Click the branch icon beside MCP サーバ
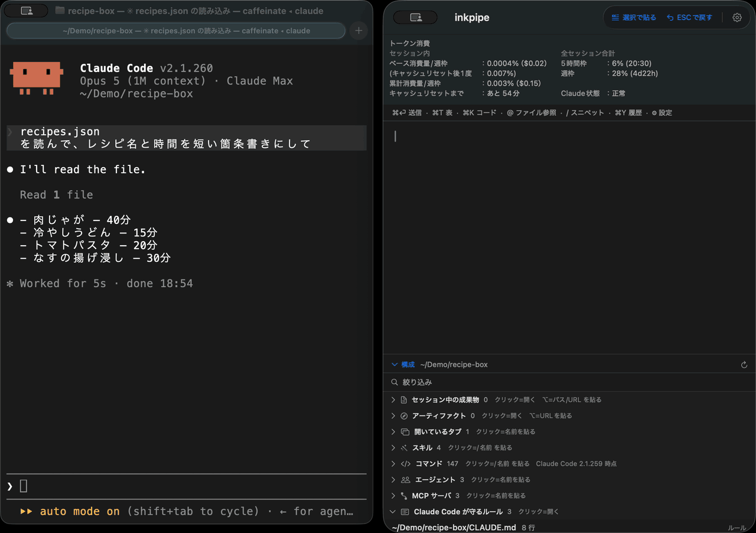This screenshot has width=756, height=533. [x=404, y=496]
